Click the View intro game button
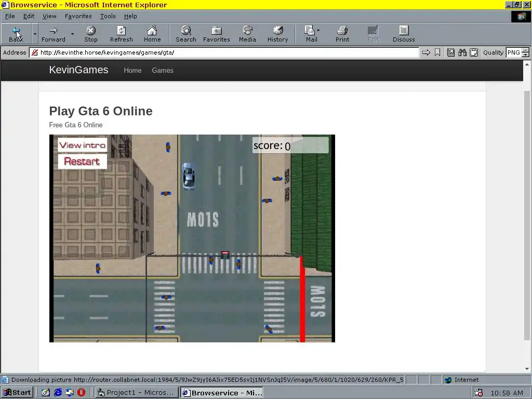532x399 pixels. [x=83, y=145]
